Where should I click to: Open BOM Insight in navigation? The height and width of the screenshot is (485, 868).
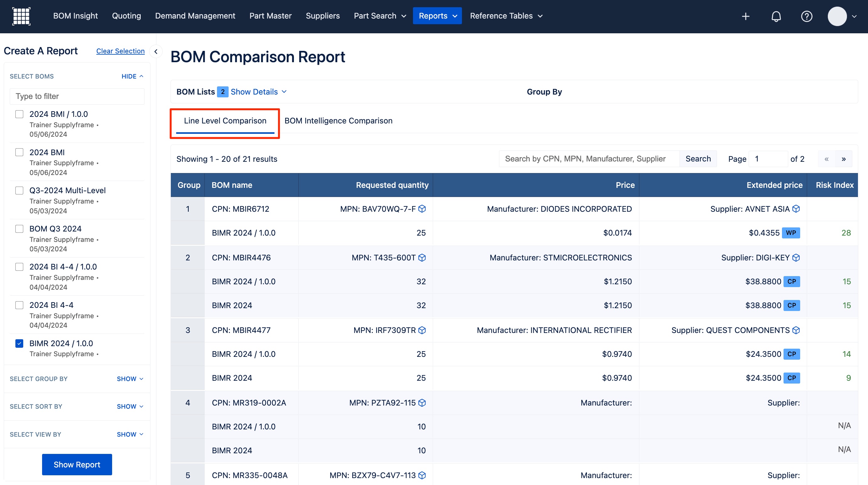pos(75,16)
